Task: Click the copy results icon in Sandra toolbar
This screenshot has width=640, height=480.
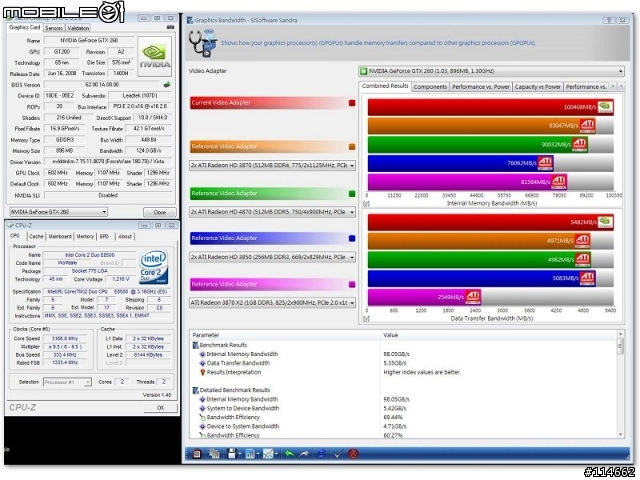Action: (x=214, y=453)
